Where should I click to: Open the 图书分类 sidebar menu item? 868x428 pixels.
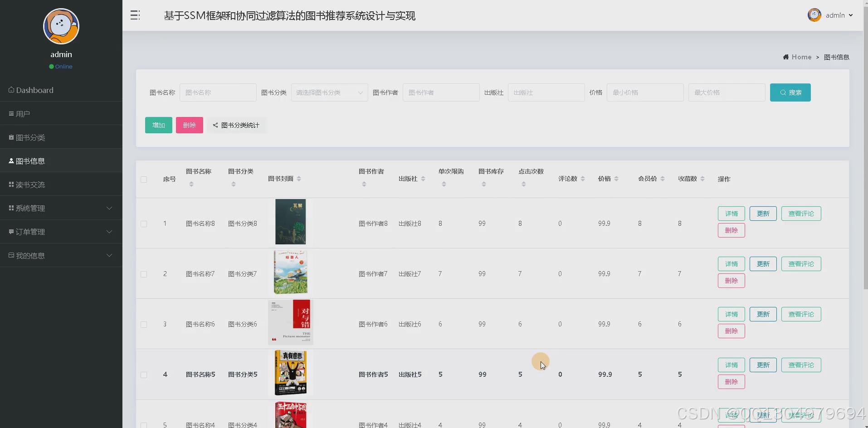point(61,137)
